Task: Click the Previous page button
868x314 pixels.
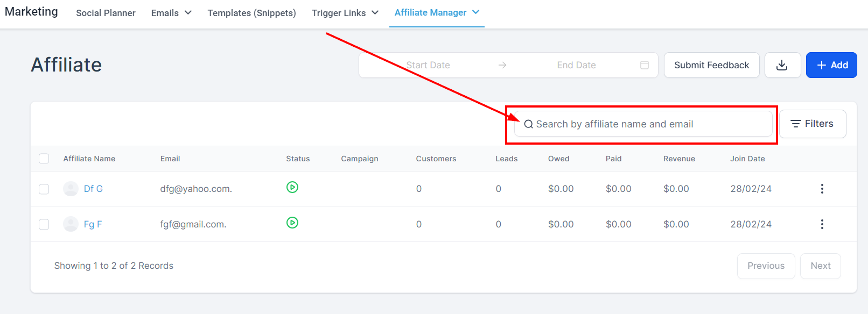Action: pos(766,266)
